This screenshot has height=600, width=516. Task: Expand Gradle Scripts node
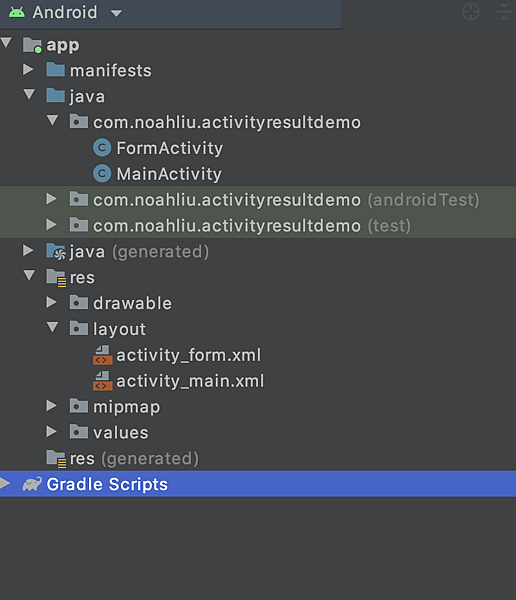click(5, 483)
